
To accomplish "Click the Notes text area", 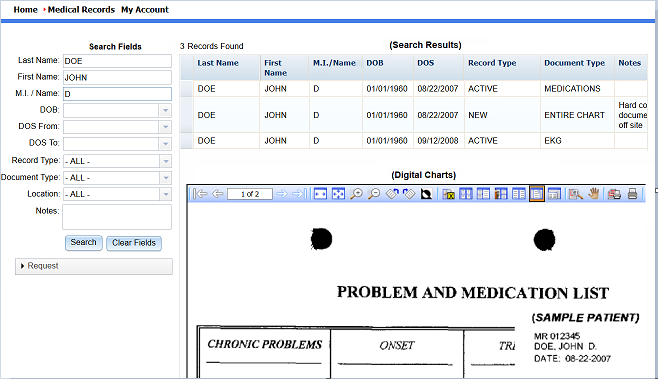I will click(x=117, y=217).
